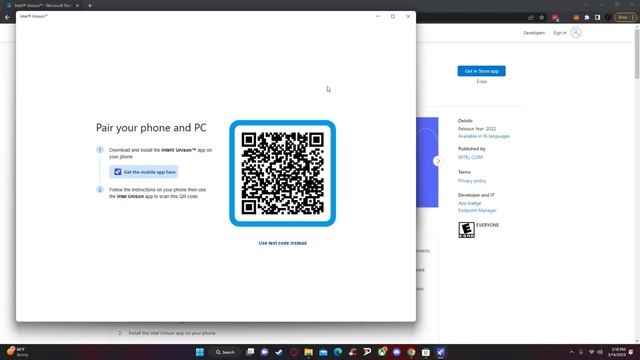
Task: Click the taskbar Search box
Action: point(225,352)
